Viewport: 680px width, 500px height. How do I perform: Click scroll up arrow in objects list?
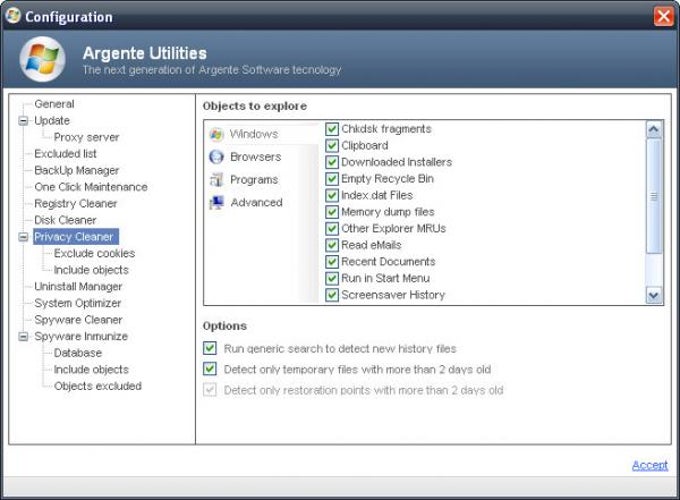pyautogui.click(x=654, y=129)
